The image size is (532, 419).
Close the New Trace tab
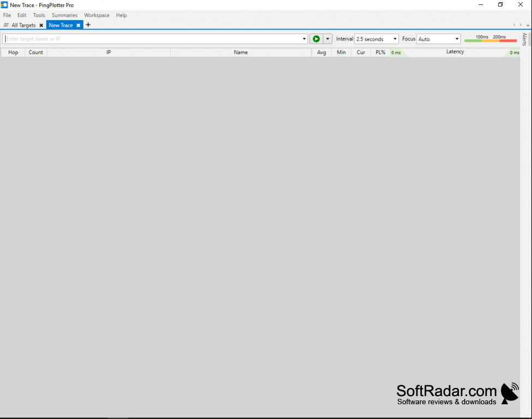click(x=78, y=26)
